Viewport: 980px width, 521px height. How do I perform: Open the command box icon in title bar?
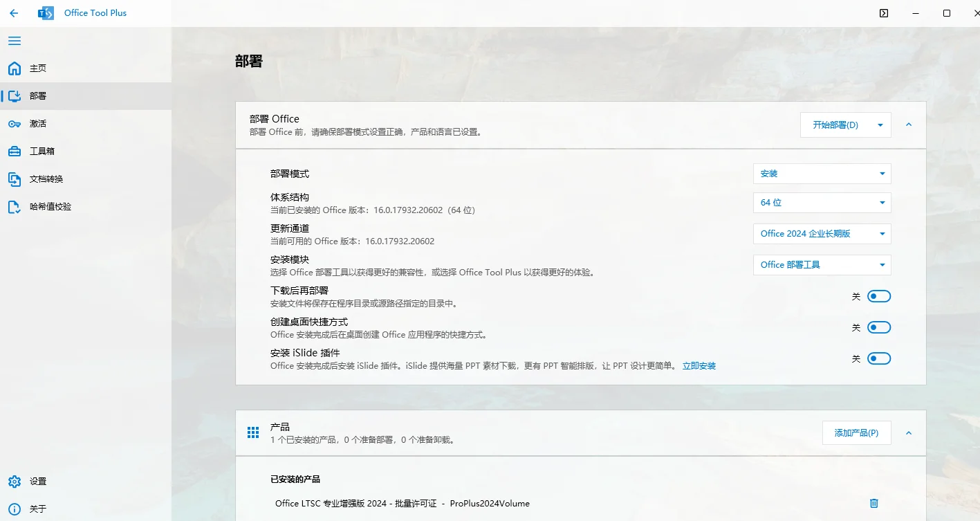[x=884, y=13]
